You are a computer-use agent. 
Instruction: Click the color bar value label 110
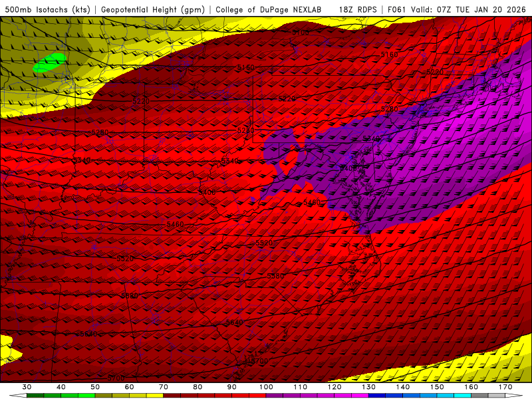301,387
